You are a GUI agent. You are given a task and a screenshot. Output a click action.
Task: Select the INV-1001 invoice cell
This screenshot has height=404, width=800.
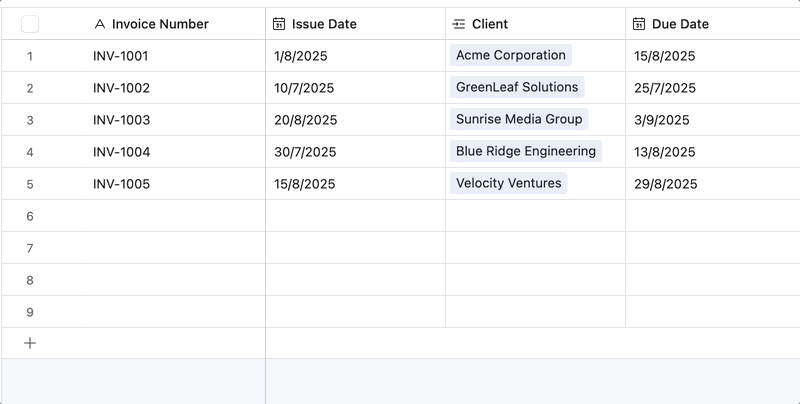121,56
